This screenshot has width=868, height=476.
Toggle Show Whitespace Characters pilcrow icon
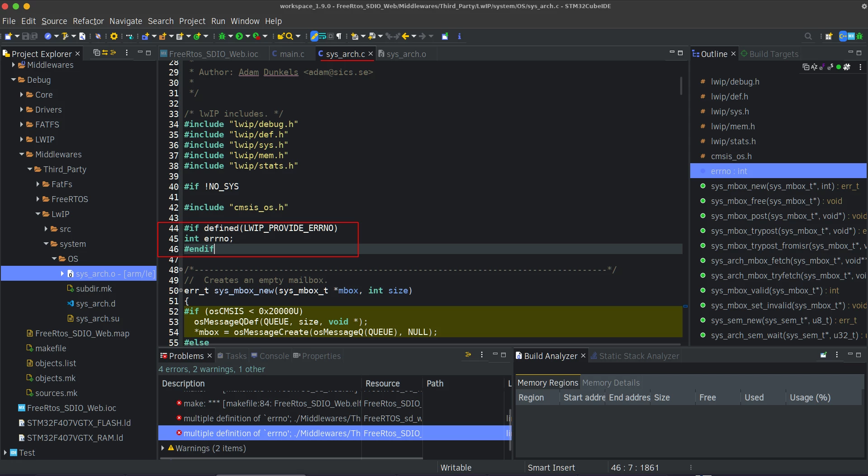(339, 36)
